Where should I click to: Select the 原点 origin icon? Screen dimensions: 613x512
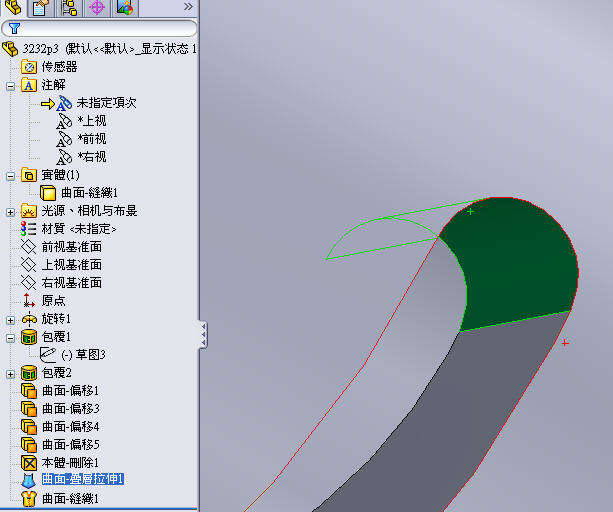pyautogui.click(x=29, y=301)
